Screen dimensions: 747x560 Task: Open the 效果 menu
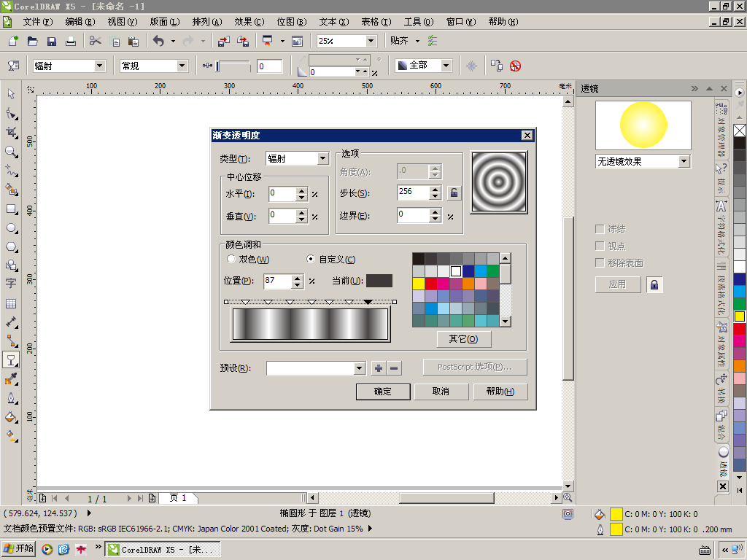[x=249, y=22]
